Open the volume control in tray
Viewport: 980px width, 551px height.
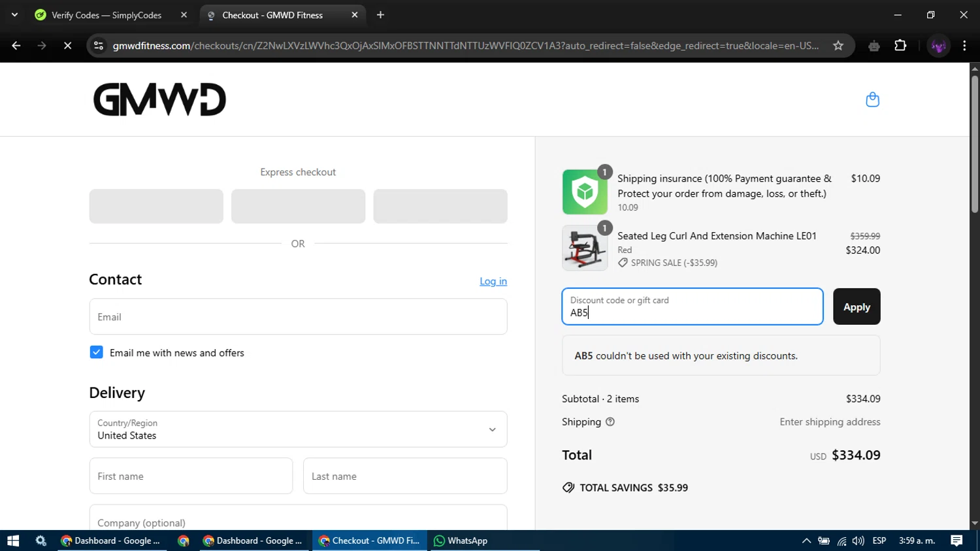858,541
